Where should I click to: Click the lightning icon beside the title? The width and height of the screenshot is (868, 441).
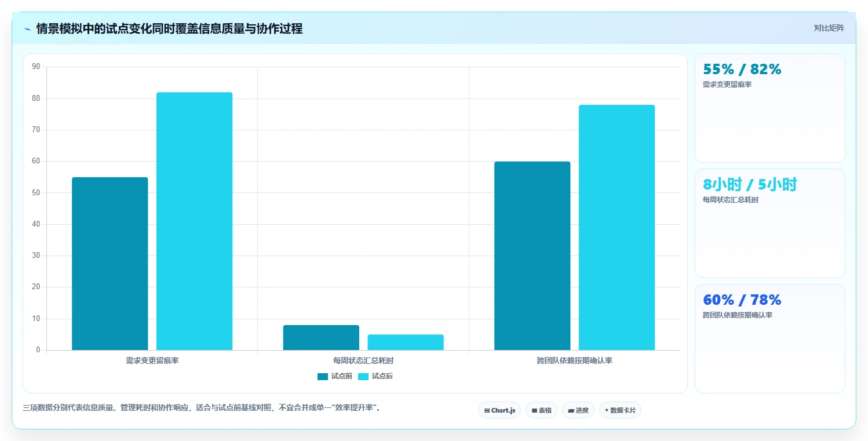[27, 29]
